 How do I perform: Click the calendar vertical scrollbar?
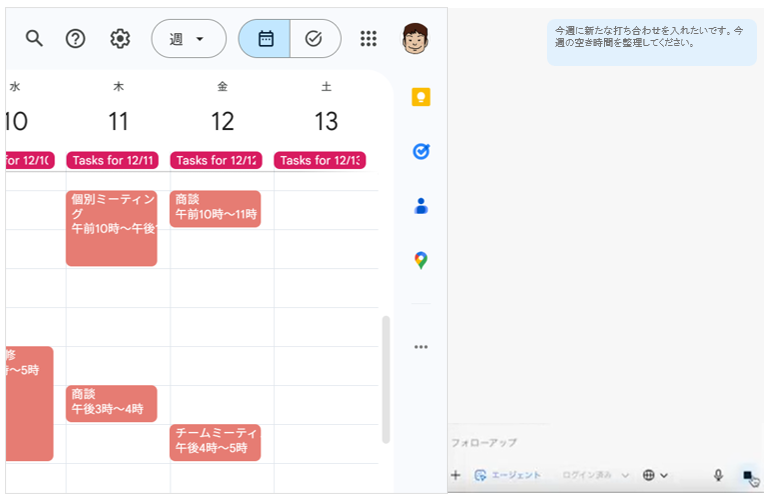(386, 379)
